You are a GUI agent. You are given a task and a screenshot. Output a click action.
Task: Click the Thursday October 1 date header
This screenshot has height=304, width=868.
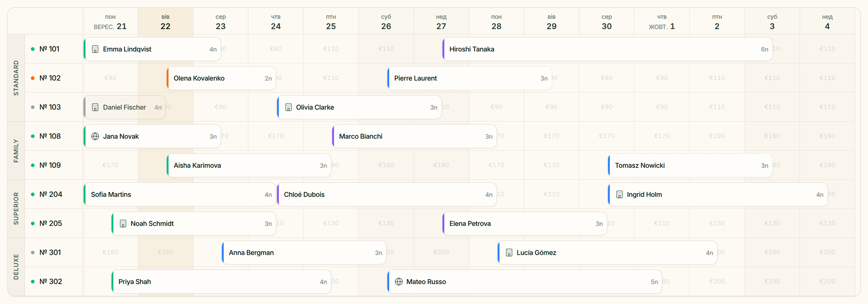[x=662, y=22]
